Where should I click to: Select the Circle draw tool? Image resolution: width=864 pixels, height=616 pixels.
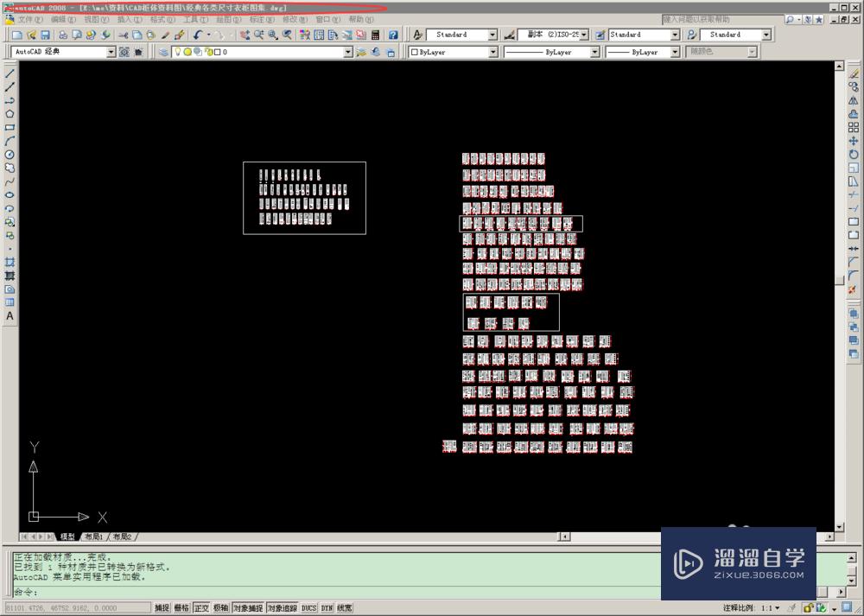10,155
